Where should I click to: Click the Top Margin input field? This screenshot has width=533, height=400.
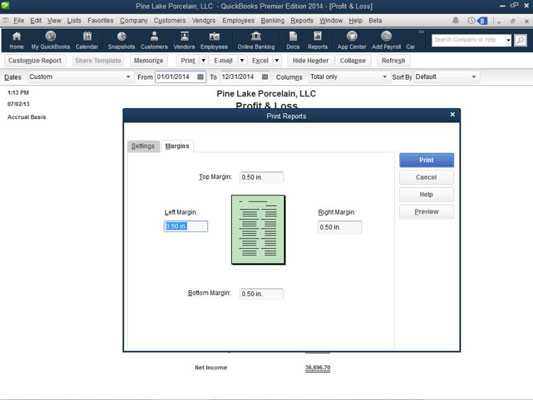(x=261, y=177)
